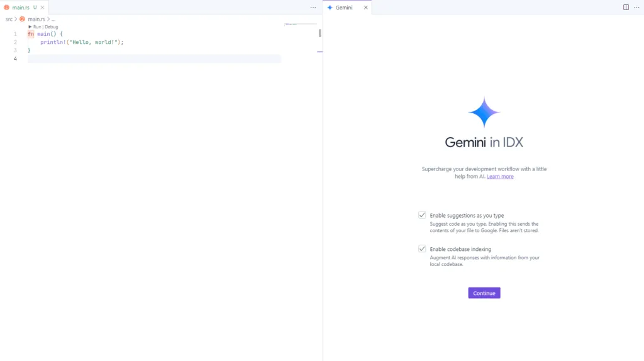The height and width of the screenshot is (361, 644).
Task: Click the println! macro text
Action: coord(53,42)
